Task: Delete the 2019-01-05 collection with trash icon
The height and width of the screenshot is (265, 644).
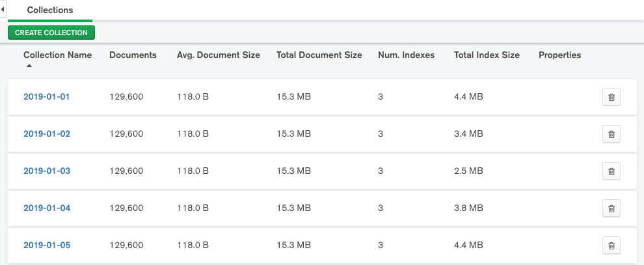Action: coord(611,245)
